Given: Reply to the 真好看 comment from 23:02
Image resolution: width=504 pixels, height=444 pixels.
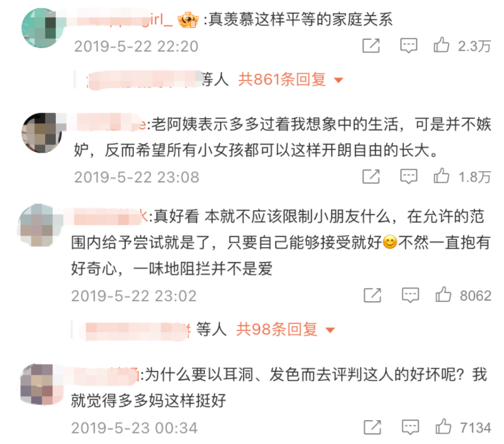Looking at the screenshot, I should point(411,295).
